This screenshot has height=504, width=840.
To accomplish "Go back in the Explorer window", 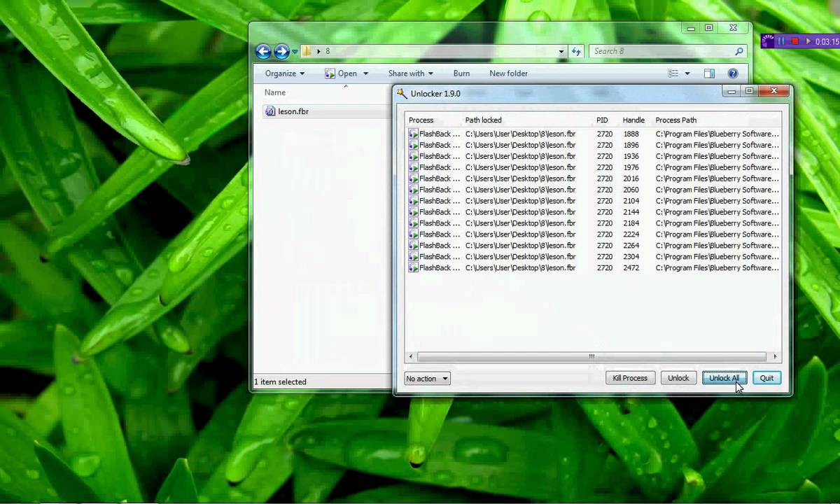I will point(263,51).
